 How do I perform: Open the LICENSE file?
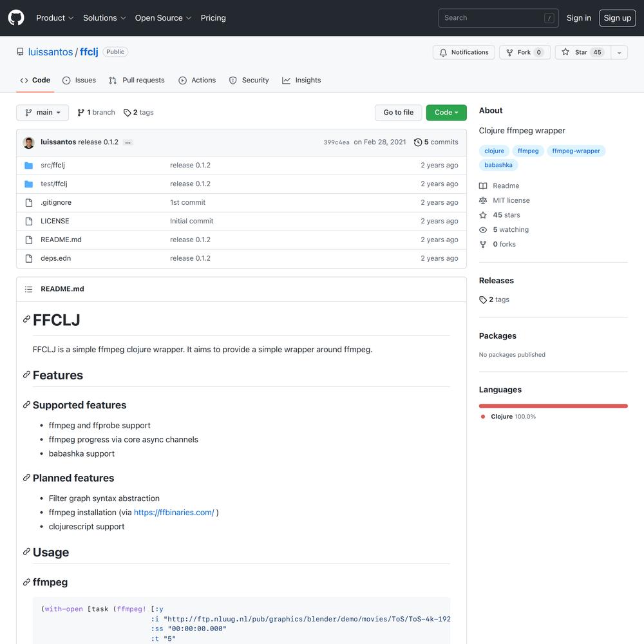click(55, 221)
